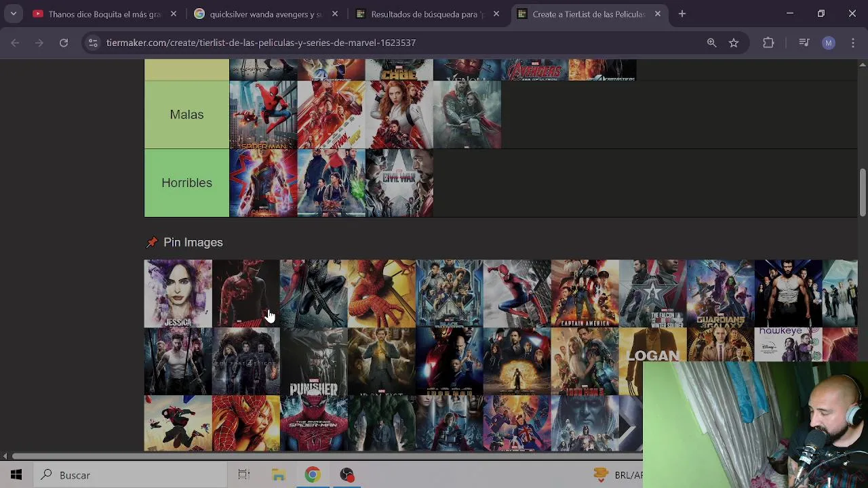868x488 pixels.
Task: Open the media controls icon
Action: [804, 43]
